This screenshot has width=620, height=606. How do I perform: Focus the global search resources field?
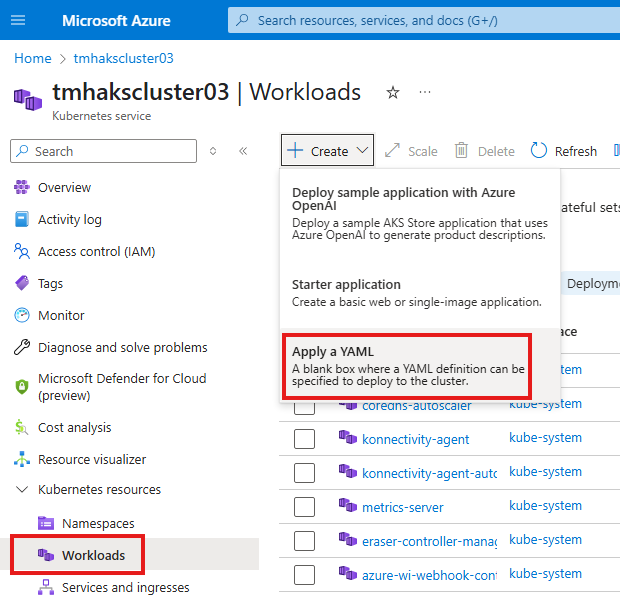point(424,20)
